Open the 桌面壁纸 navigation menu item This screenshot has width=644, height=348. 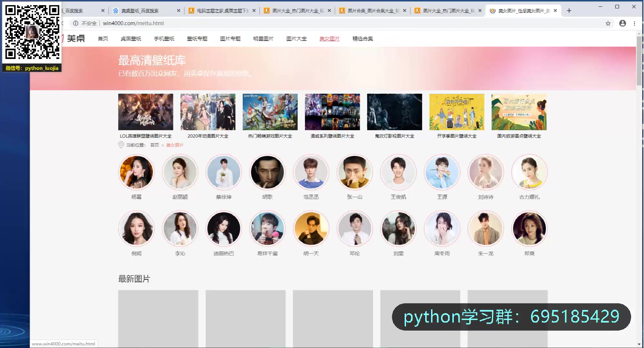[x=131, y=38]
